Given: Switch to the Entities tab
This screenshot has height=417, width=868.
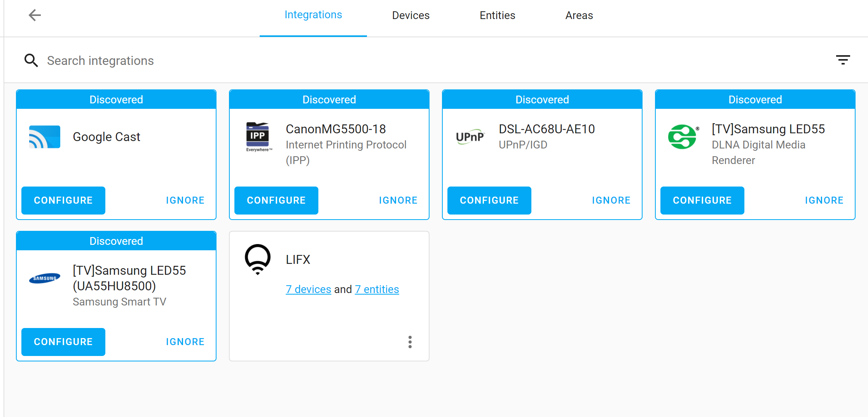Looking at the screenshot, I should 497,15.
